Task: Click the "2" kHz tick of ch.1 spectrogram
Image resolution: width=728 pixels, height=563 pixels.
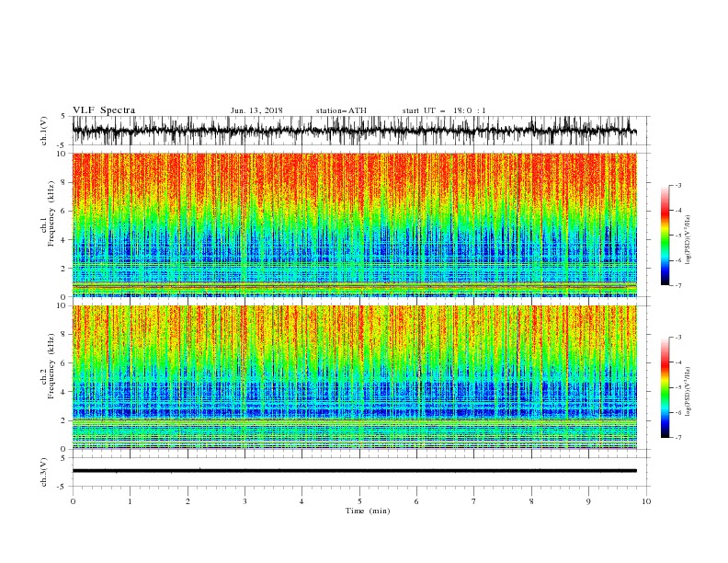Action: click(64, 269)
